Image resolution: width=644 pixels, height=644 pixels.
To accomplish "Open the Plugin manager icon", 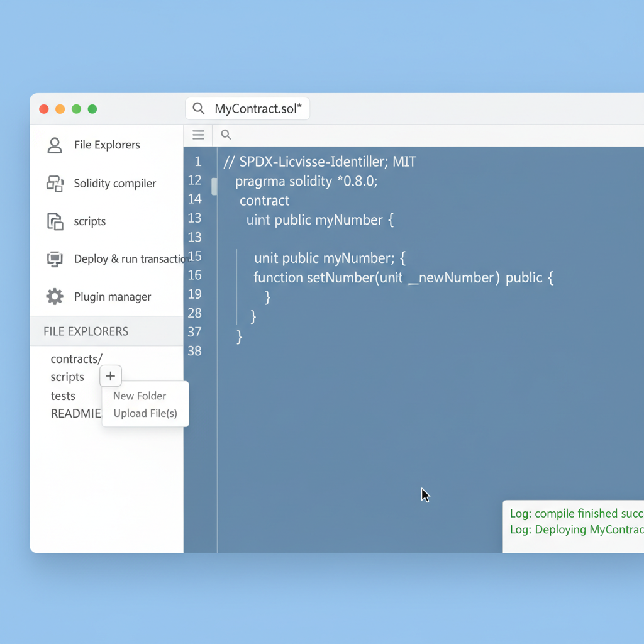I will [x=55, y=296].
